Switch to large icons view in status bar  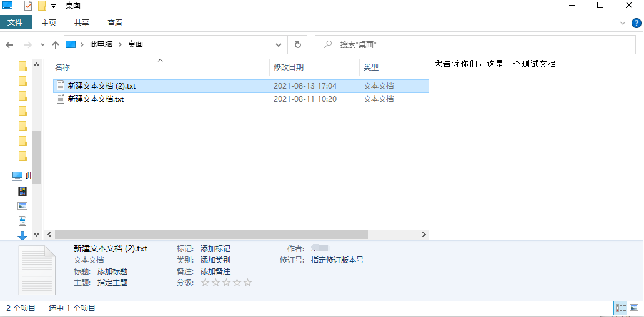(x=634, y=308)
